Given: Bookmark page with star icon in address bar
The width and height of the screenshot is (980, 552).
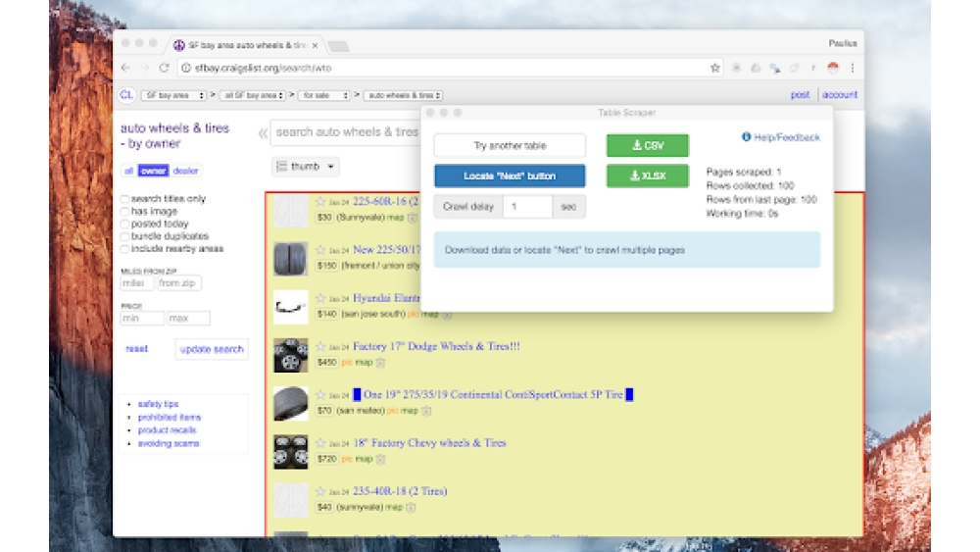Looking at the screenshot, I should point(715,68).
